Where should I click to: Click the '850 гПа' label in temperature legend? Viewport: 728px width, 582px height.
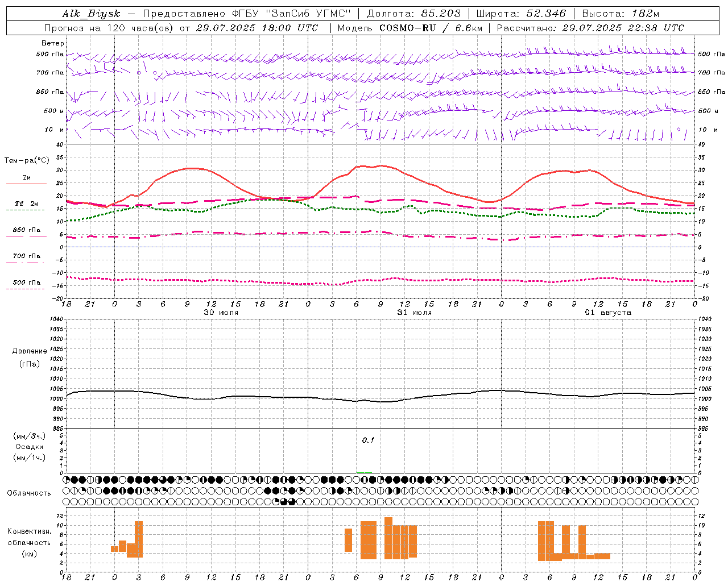27,230
